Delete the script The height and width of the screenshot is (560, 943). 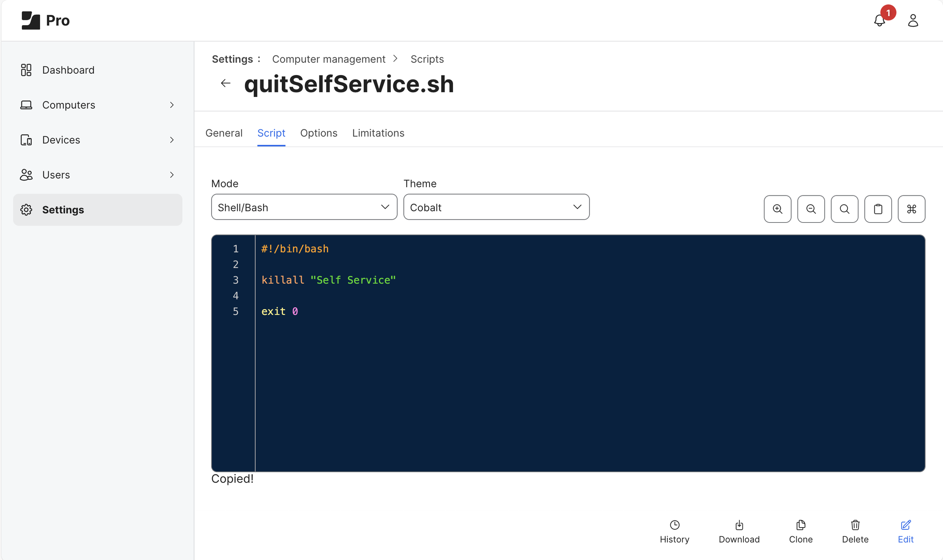tap(855, 531)
